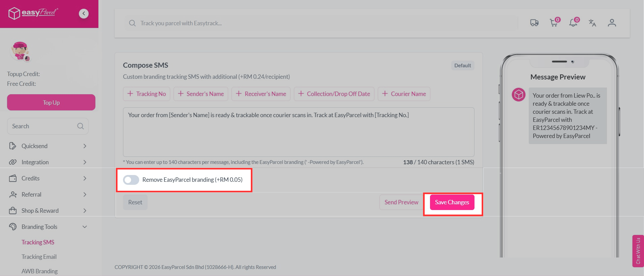Viewport: 644px width, 276px height.
Task: Insert the Sender's Name tag
Action: [x=201, y=94]
